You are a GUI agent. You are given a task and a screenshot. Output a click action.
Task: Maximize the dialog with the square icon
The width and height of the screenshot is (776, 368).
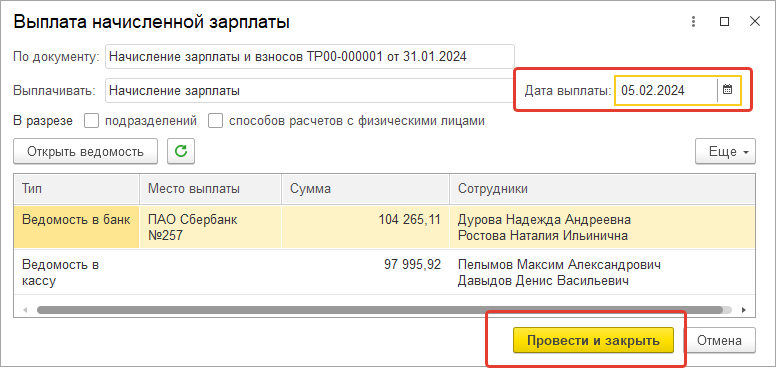pos(725,22)
